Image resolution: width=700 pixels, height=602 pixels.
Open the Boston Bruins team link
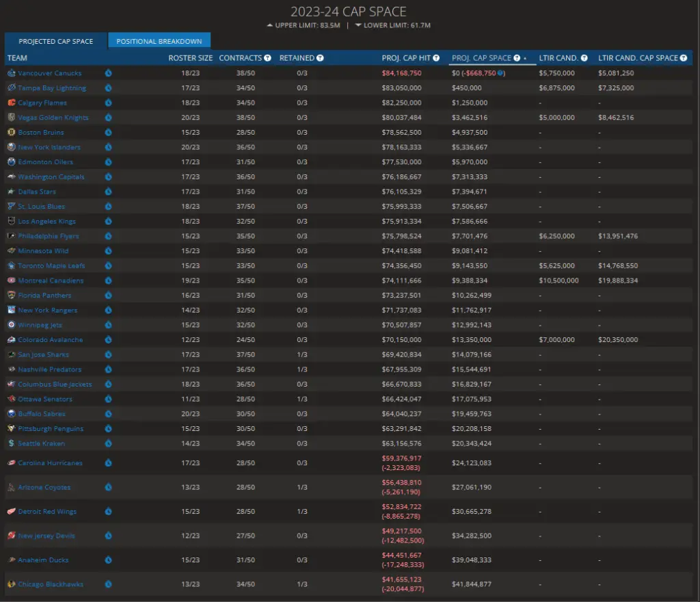[x=40, y=132]
